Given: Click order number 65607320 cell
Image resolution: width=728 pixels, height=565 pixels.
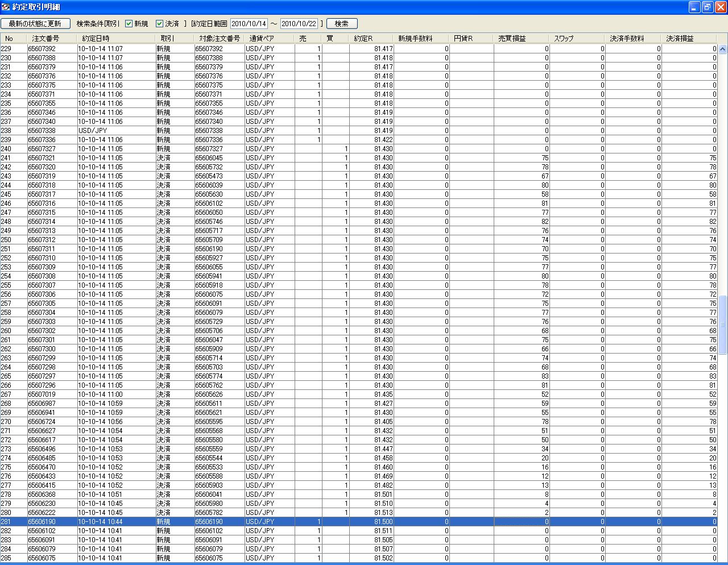Looking at the screenshot, I should tap(52, 167).
